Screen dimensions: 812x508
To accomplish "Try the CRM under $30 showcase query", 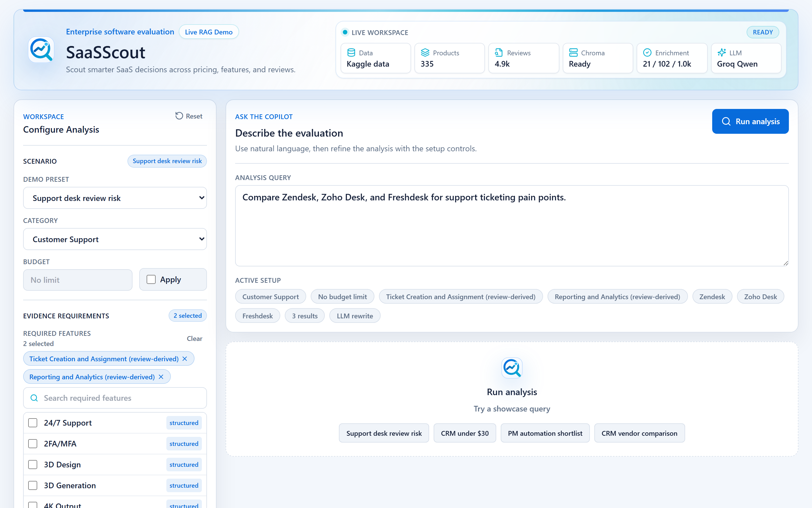I will (465, 433).
